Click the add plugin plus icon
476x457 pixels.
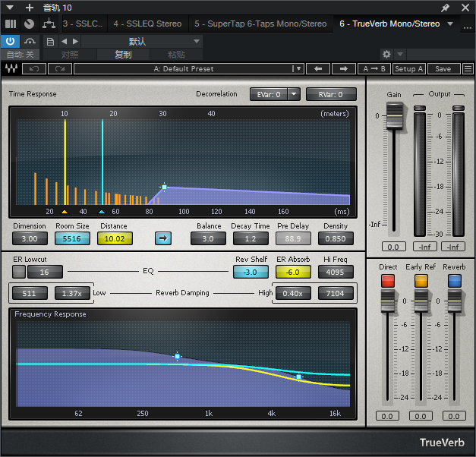pyautogui.click(x=30, y=8)
